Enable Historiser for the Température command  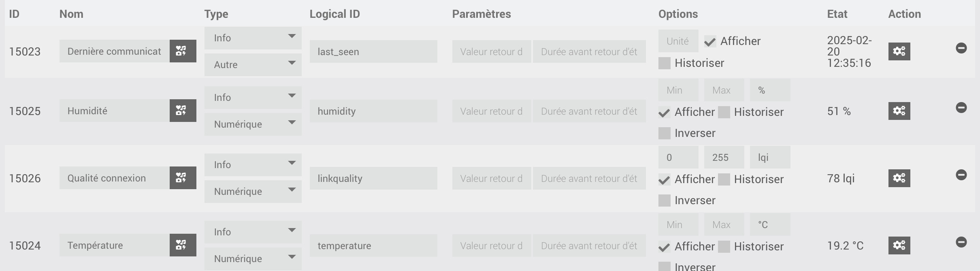coord(724,247)
